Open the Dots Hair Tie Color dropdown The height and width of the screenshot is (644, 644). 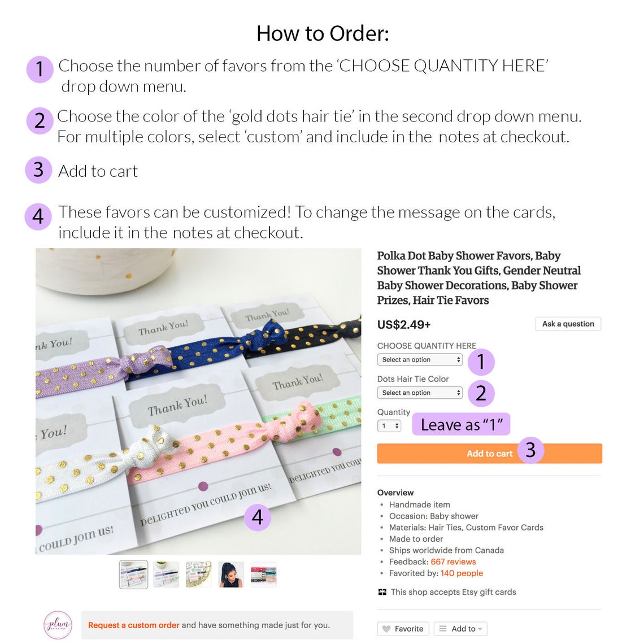click(x=419, y=393)
